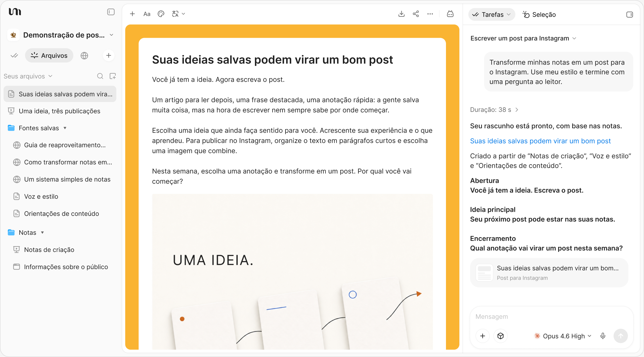Click the Abertura heading in chat
The image size is (644, 357).
(485, 181)
